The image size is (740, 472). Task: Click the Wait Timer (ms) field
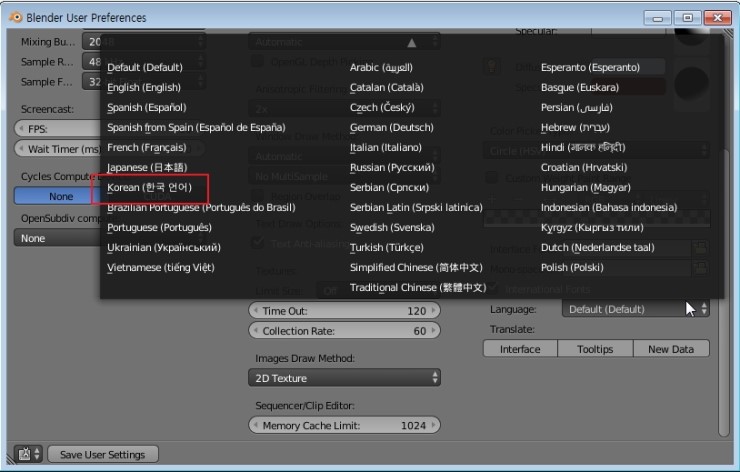point(57,149)
